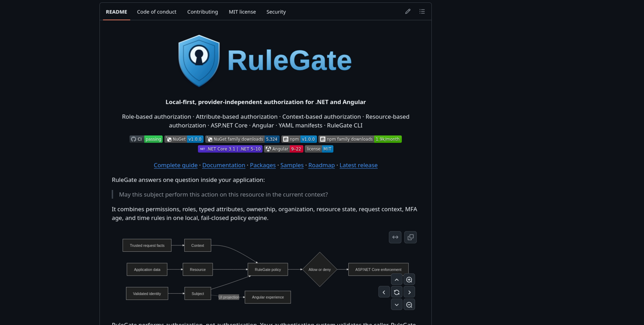Open the NuGet v1.0.0 badge

(184, 139)
